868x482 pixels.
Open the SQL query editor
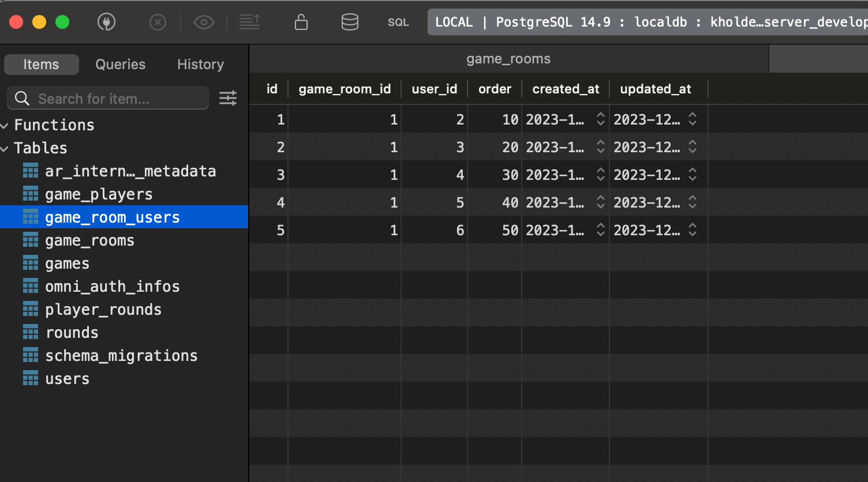click(x=398, y=22)
